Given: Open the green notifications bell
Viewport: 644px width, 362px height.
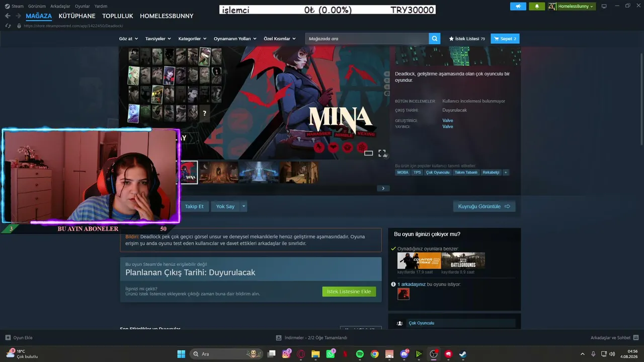Looking at the screenshot, I should point(537,7).
